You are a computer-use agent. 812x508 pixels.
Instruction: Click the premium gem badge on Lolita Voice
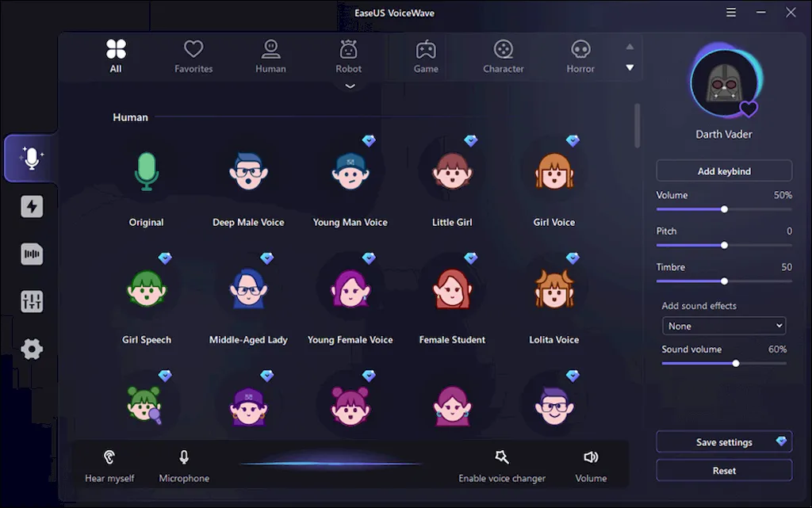tap(573, 258)
